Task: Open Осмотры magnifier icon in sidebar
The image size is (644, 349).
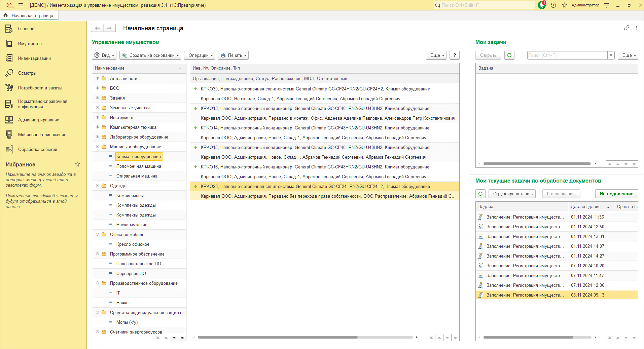Action: click(x=9, y=73)
